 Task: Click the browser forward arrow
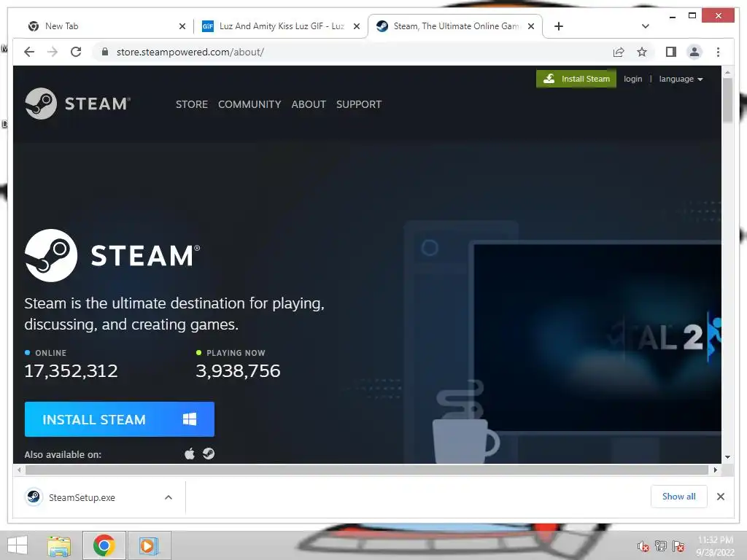[x=53, y=52]
